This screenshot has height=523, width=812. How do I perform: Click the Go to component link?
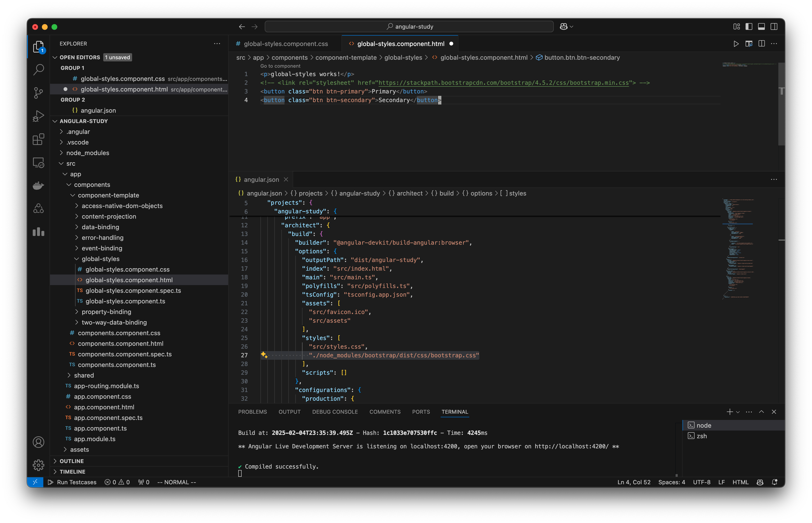pos(280,65)
